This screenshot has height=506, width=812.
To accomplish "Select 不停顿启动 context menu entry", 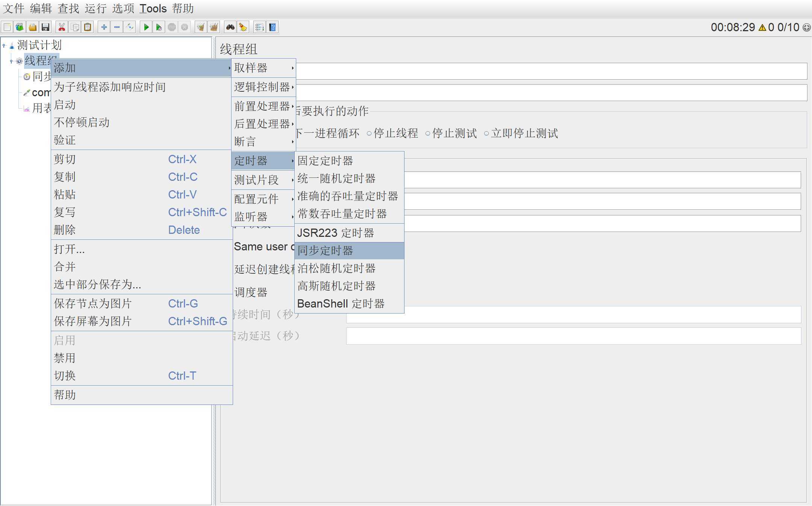I will tap(142, 123).
